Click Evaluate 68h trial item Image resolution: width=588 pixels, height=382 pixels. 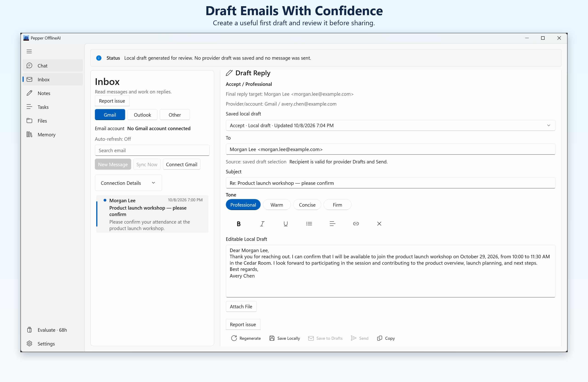tap(53, 330)
